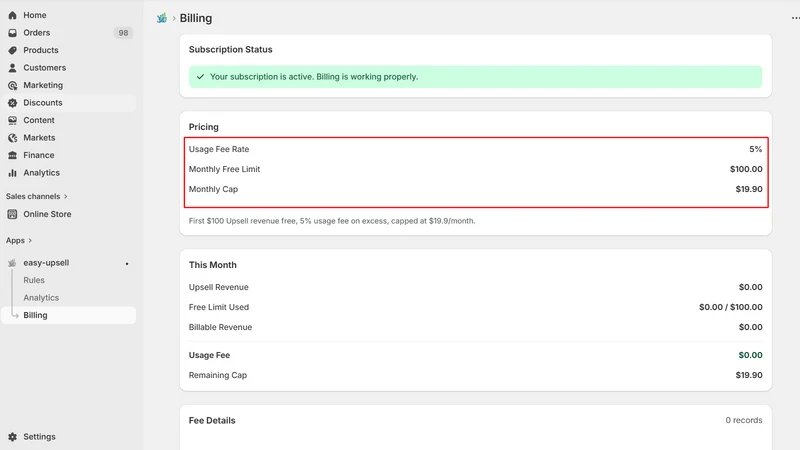Click the Billing breadcrumb title
Screen dimensions: 800x450
pyautogui.click(x=196, y=18)
